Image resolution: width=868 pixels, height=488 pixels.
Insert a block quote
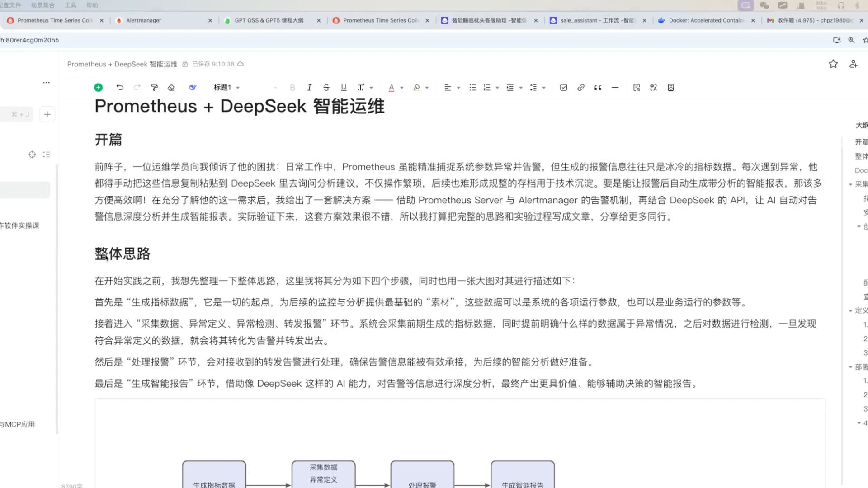click(x=598, y=87)
